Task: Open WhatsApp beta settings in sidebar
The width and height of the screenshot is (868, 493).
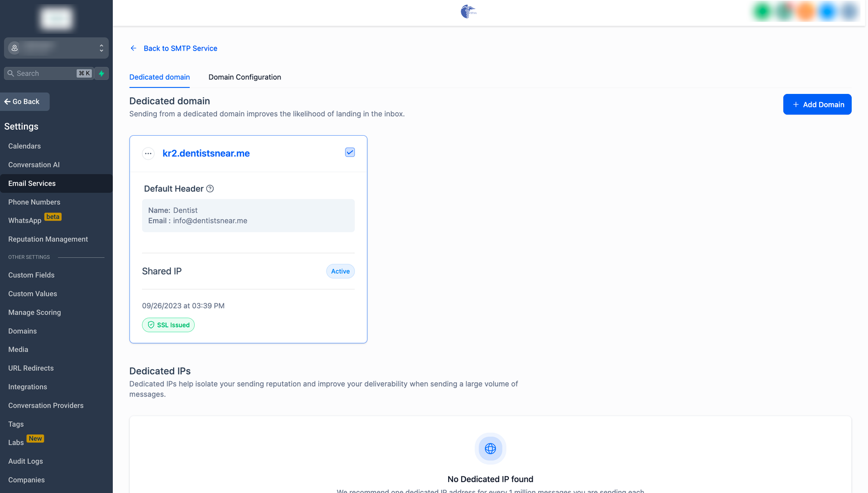Action: [x=25, y=220]
